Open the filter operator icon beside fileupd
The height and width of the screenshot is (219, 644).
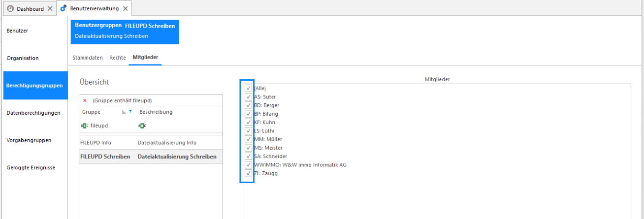click(x=85, y=126)
